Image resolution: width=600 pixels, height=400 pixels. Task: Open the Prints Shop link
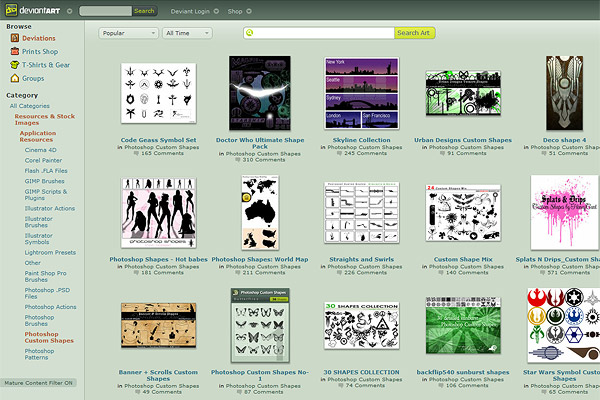40,51
